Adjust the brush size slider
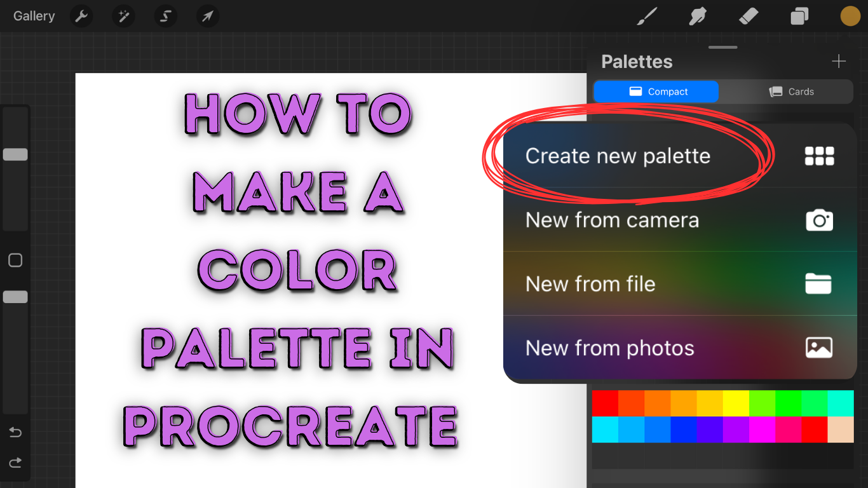 (x=15, y=154)
